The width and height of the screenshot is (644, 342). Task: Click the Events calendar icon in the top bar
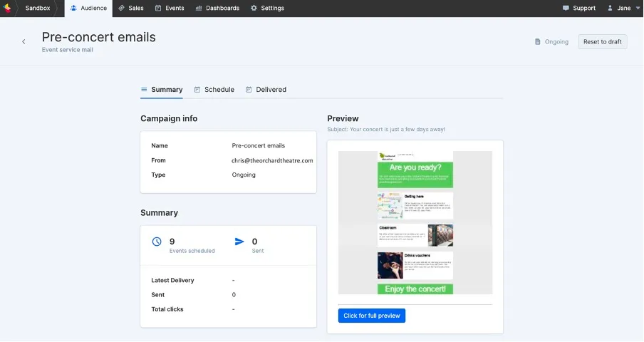[158, 8]
